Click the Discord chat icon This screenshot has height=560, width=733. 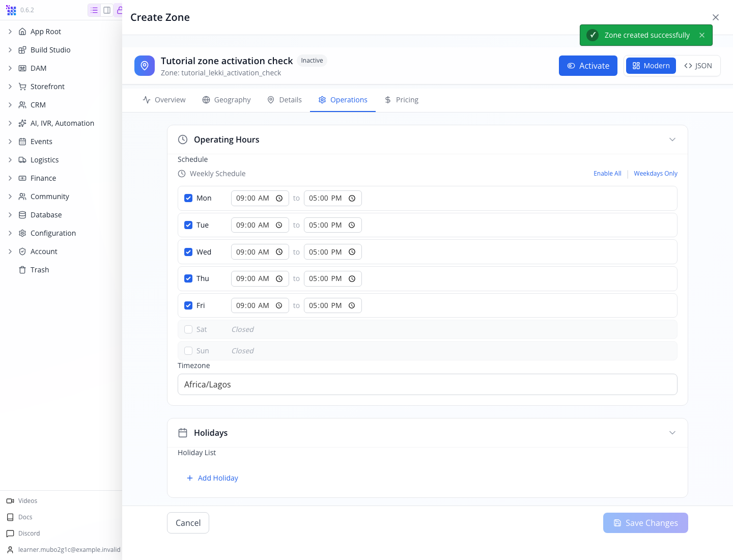10,534
